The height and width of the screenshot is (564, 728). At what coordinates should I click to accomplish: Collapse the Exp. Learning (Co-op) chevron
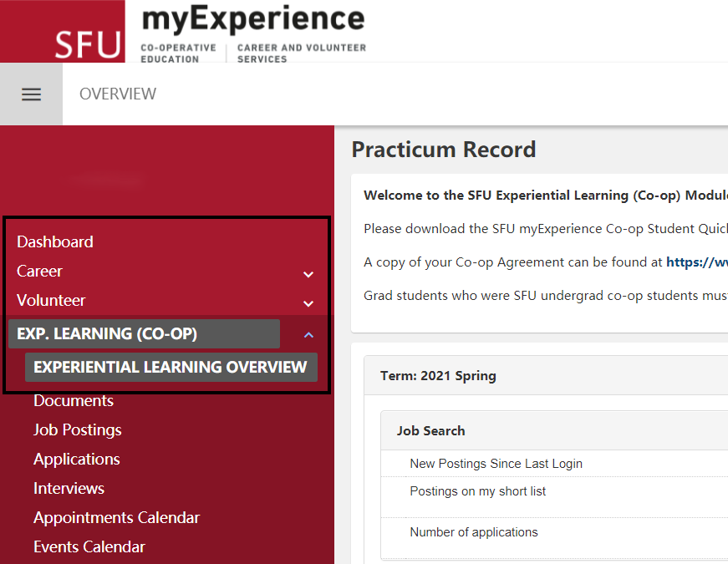pyautogui.click(x=308, y=335)
